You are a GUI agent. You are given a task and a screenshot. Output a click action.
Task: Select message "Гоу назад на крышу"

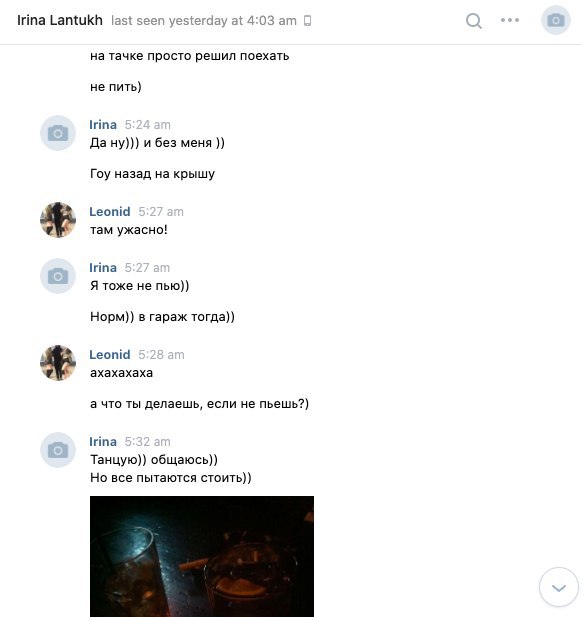152,174
